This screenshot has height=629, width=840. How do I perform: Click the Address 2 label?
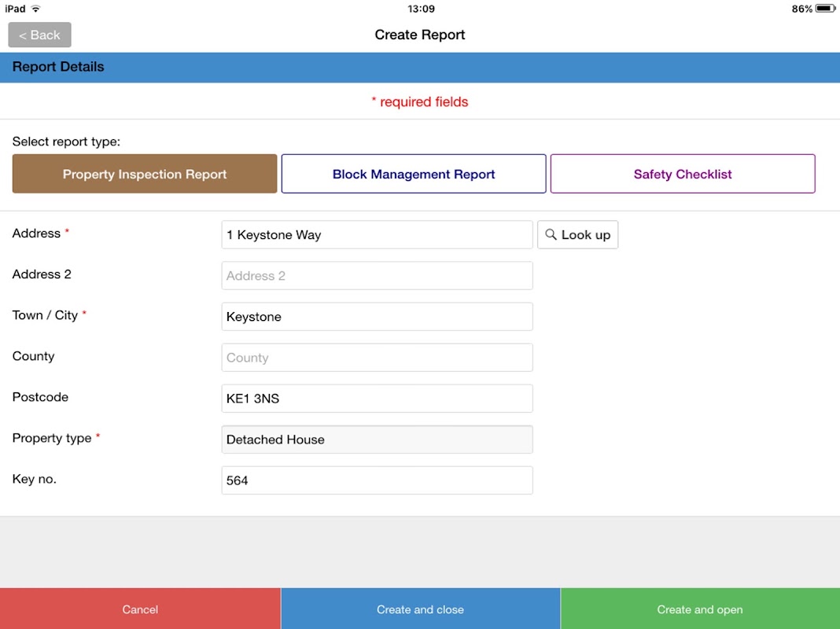point(42,274)
